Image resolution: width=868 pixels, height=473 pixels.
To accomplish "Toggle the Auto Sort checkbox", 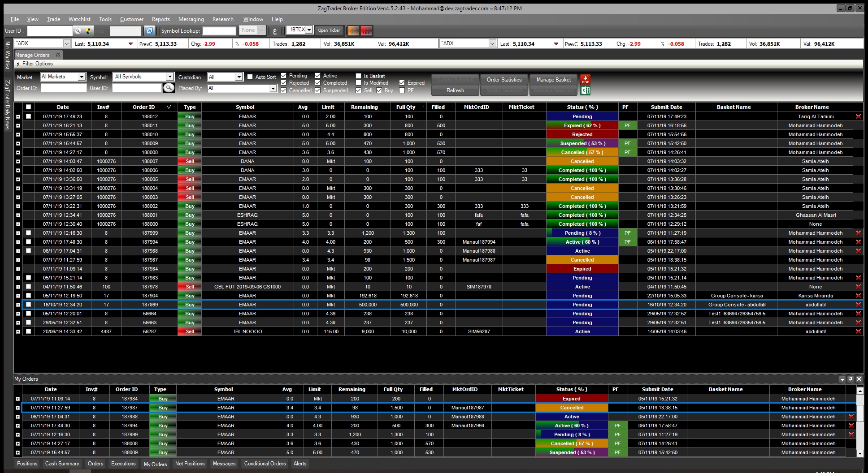I will click(250, 77).
